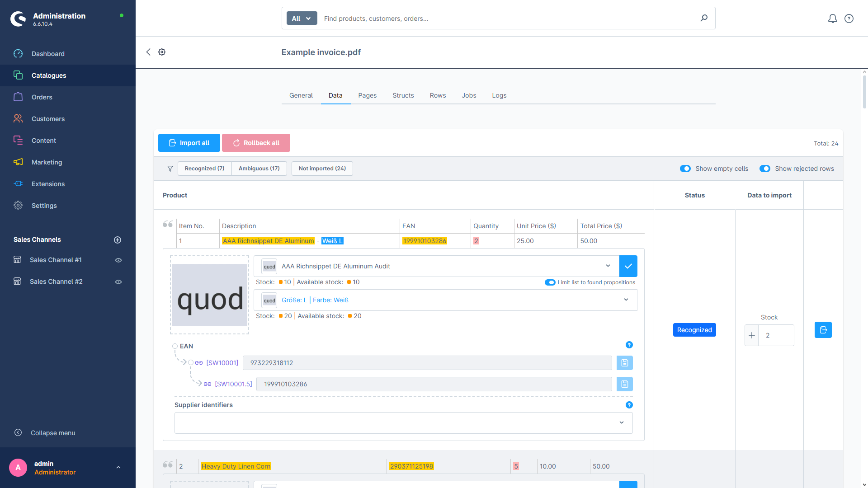Viewport: 868px width, 488px height.
Task: Switch to the Pages tab
Action: coord(368,95)
